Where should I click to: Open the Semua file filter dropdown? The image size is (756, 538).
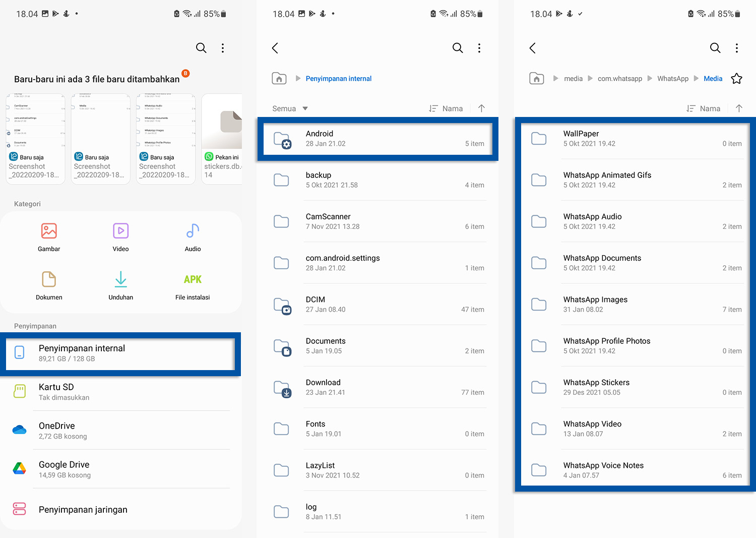289,108
